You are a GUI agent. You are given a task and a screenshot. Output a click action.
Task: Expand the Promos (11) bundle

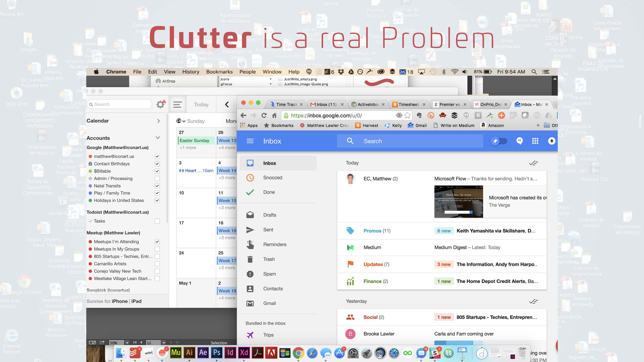[442, 231]
